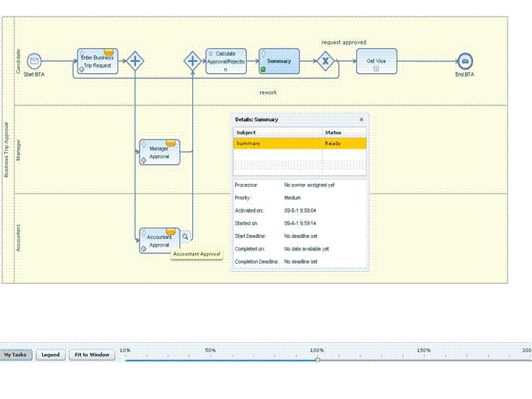Click the zoom slider handle at 100%
Viewport: 532px width, 399px height.
coord(317,359)
